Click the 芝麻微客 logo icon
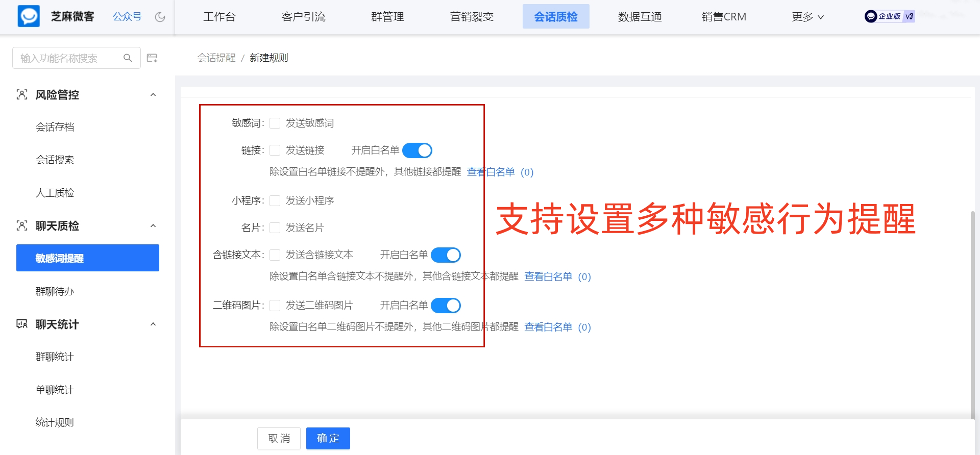 pos(29,16)
